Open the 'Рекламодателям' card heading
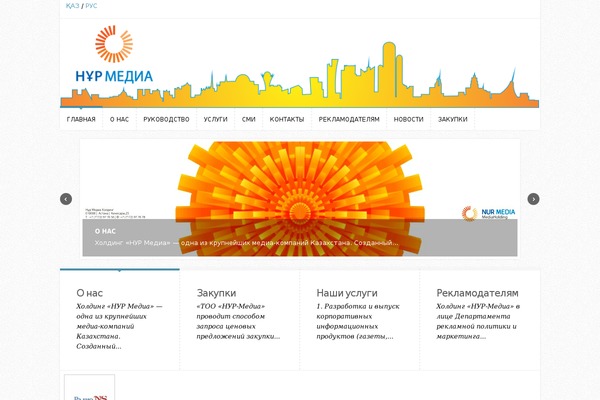The width and height of the screenshot is (600, 400). (x=477, y=293)
